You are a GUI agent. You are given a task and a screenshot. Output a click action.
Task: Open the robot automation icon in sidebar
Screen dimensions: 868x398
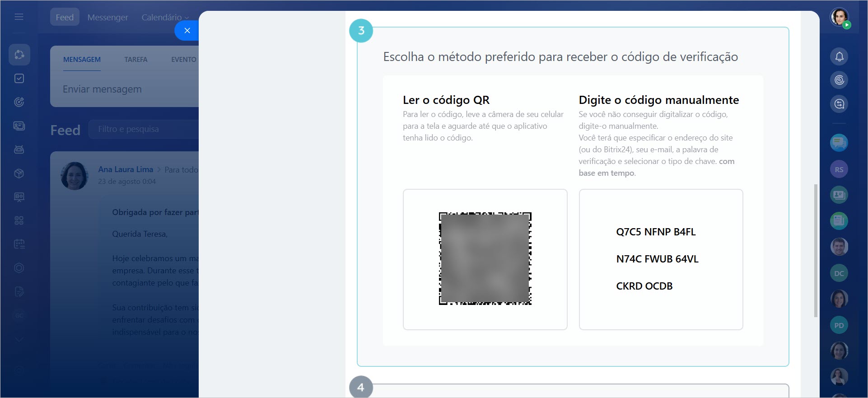[19, 150]
